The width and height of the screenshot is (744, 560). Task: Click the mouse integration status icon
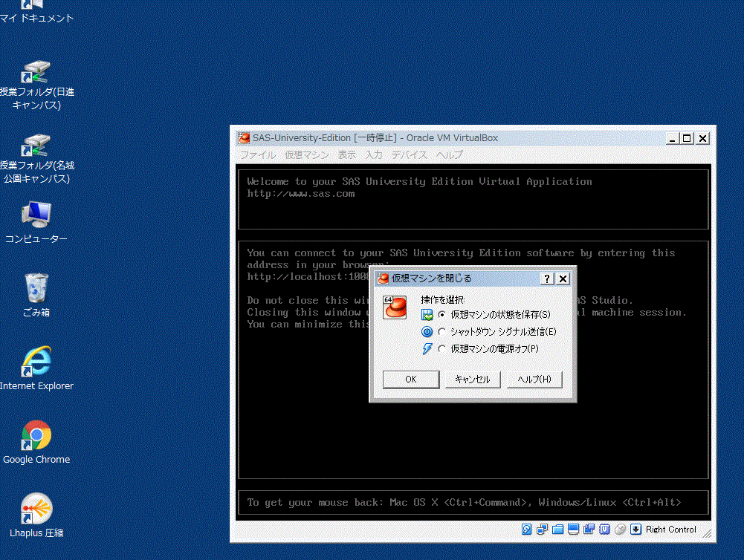620,530
